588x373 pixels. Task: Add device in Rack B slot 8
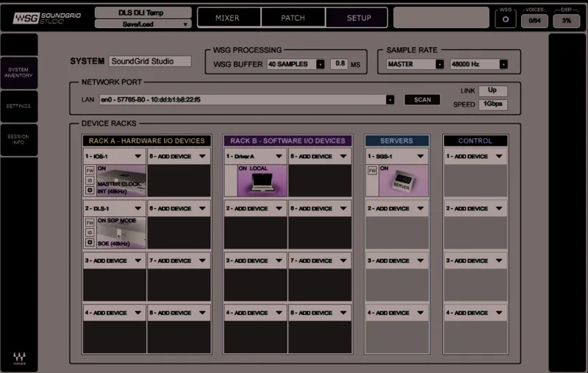[320, 313]
